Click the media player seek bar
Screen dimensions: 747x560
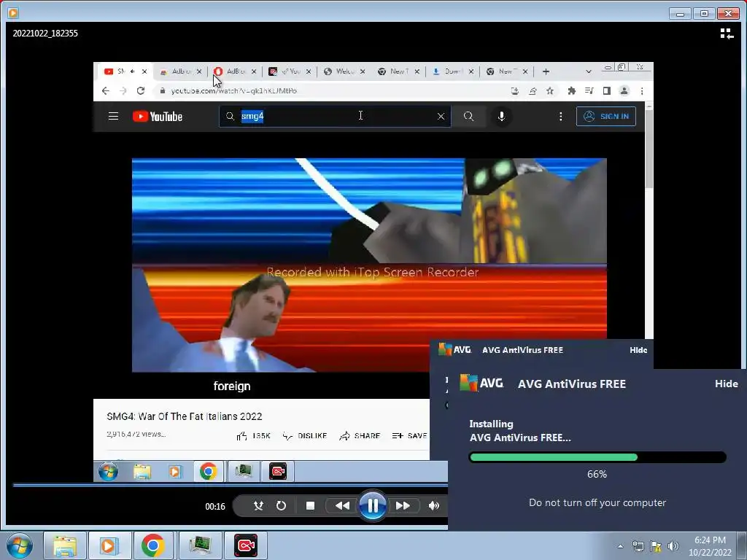[x=230, y=485]
